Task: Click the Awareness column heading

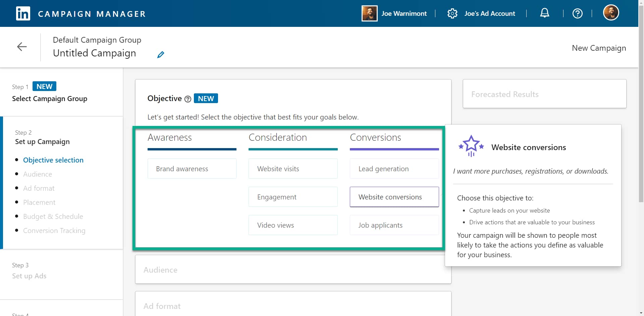Action: coord(170,137)
